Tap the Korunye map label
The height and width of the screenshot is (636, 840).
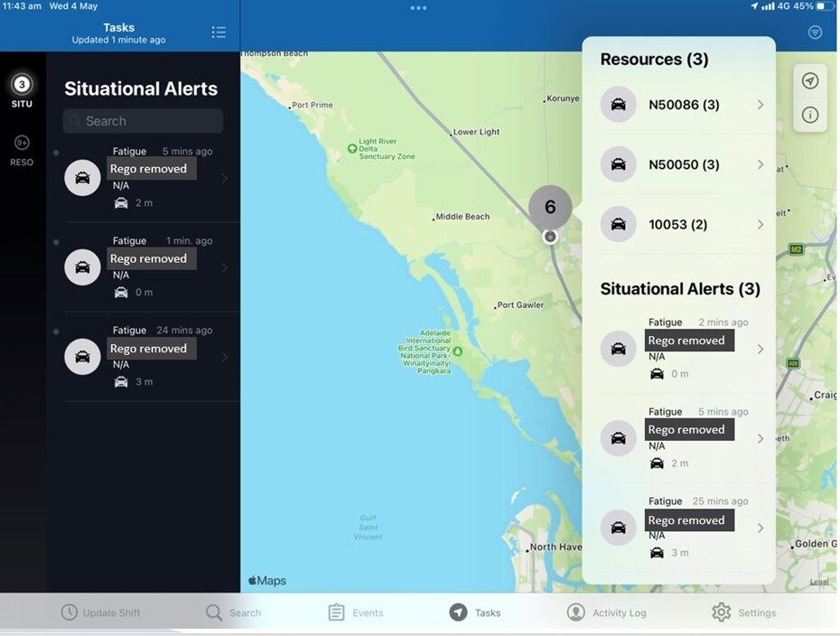pyautogui.click(x=562, y=98)
